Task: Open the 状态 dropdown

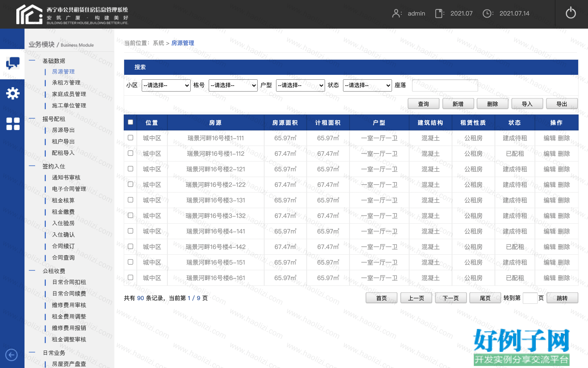Action: point(367,85)
